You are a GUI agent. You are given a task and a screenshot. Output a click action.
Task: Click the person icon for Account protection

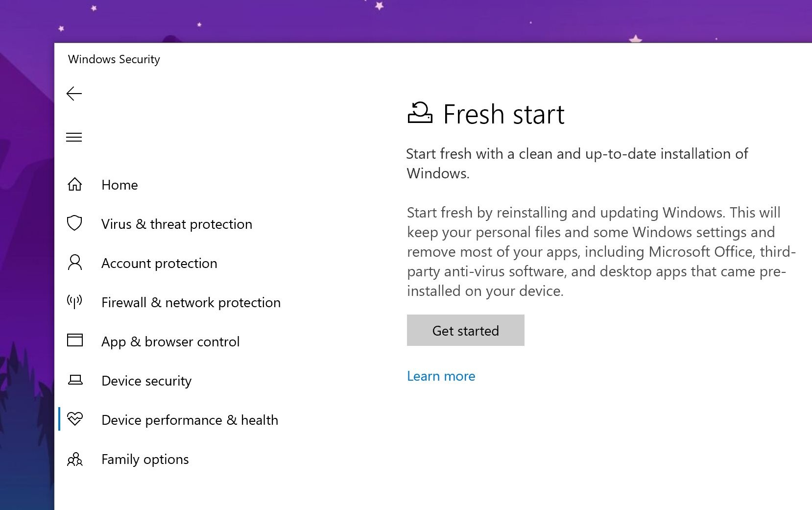[x=75, y=262]
